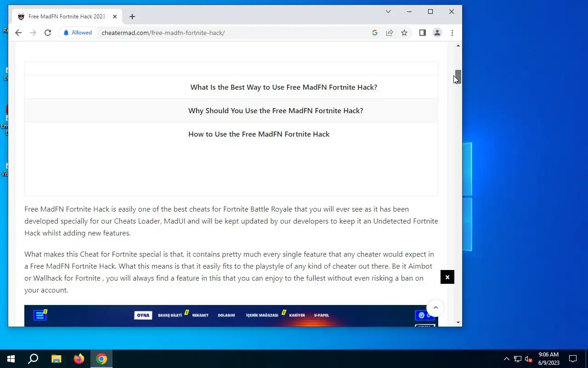Click the Chrome taskbar icon
The height and width of the screenshot is (368, 588).
pyautogui.click(x=102, y=359)
